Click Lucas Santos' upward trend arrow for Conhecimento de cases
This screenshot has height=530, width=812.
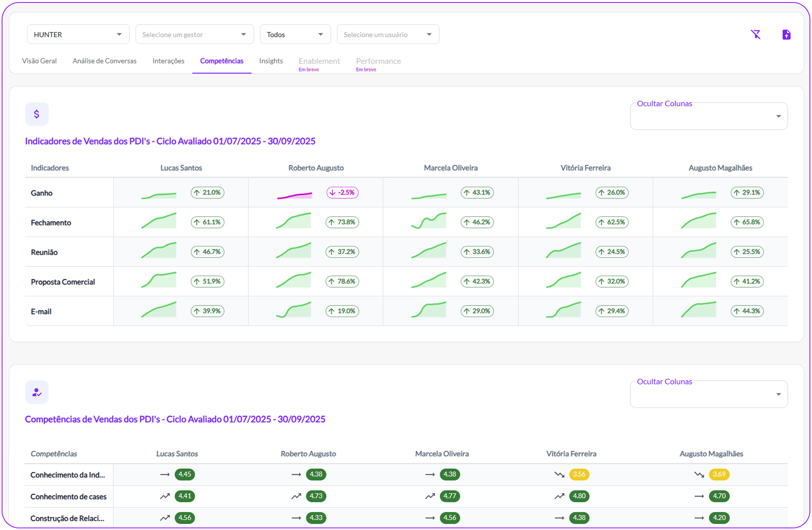click(x=165, y=496)
